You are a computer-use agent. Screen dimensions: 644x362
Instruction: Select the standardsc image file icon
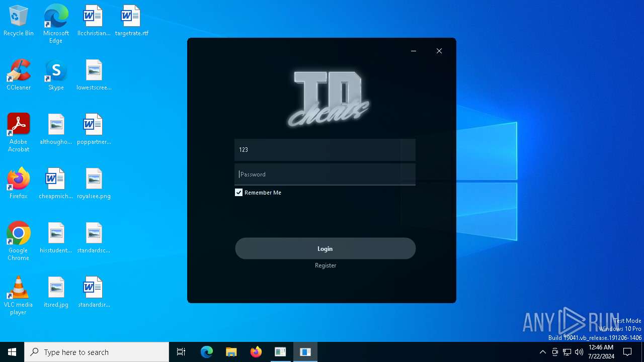click(94, 238)
